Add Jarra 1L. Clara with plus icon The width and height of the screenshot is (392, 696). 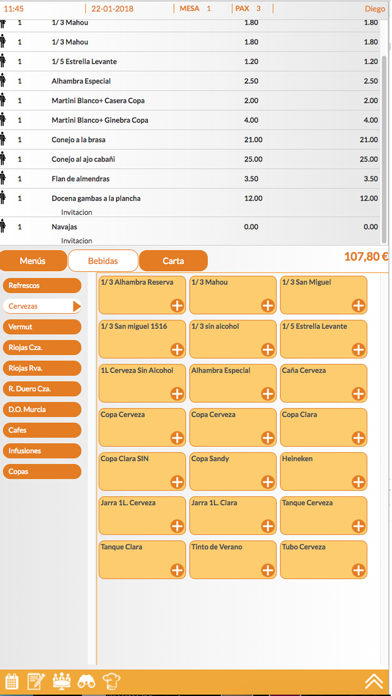point(268,526)
